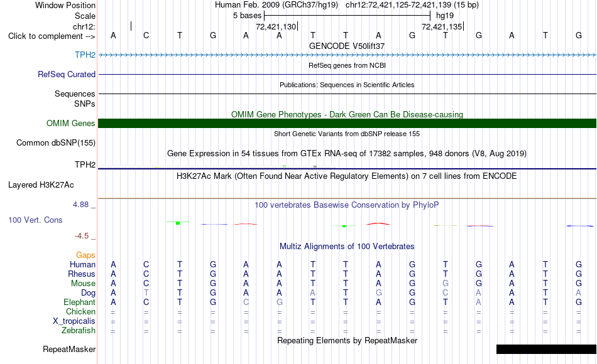The width and height of the screenshot is (597, 364).
Task: Click the black RepeatMasker element block
Action: [x=546, y=349]
